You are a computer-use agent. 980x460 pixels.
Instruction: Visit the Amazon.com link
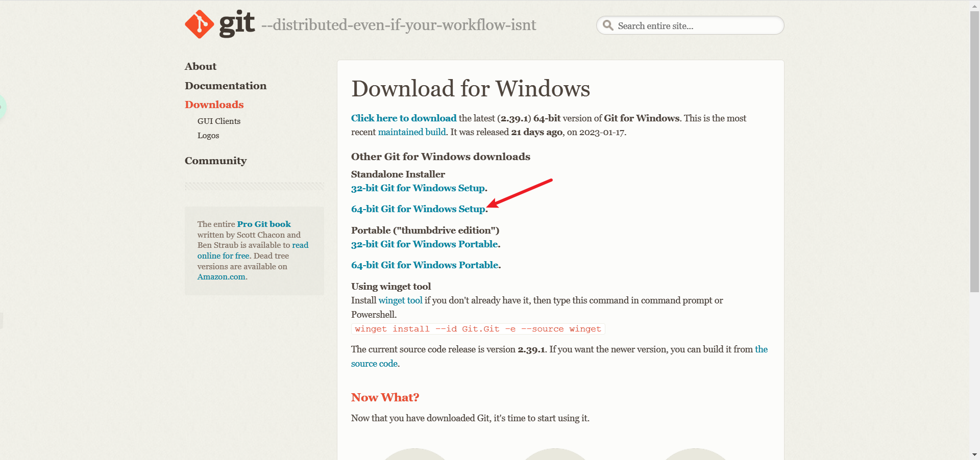(222, 277)
